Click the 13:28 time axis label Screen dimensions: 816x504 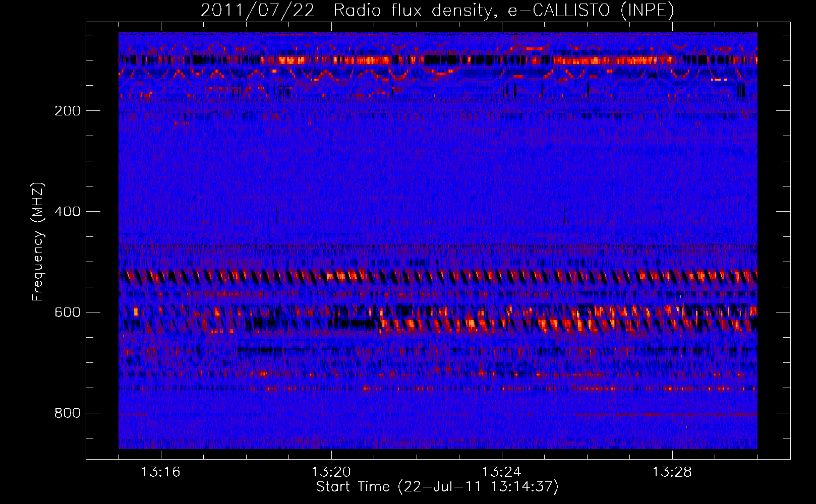pyautogui.click(x=672, y=472)
